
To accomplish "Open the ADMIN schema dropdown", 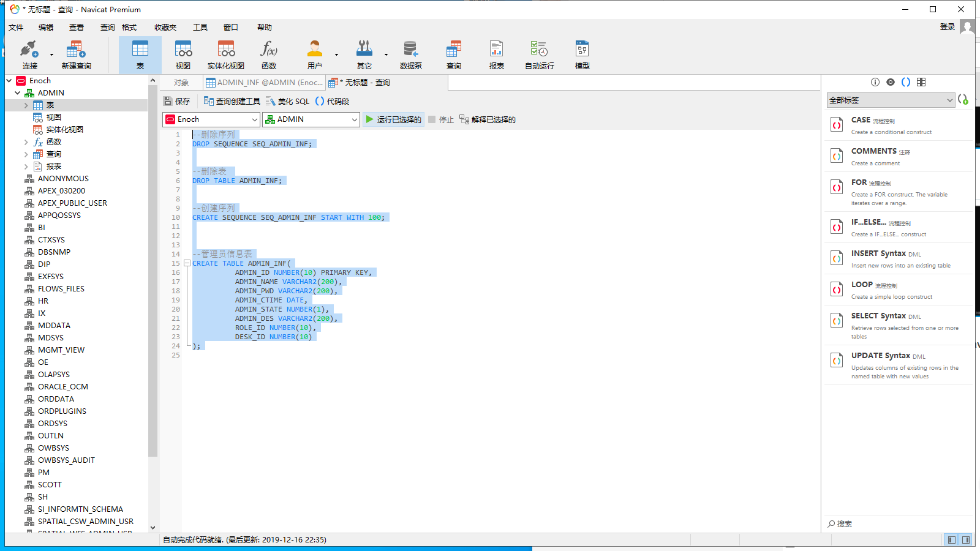I will [x=311, y=119].
